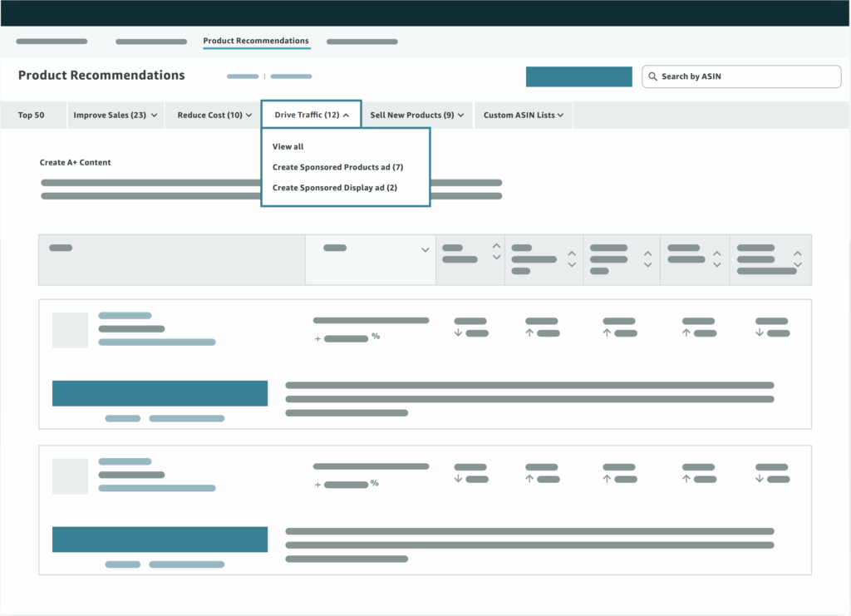This screenshot has width=851, height=616.
Task: Collapse the Drive Traffic (12) menu
Action: tap(312, 116)
